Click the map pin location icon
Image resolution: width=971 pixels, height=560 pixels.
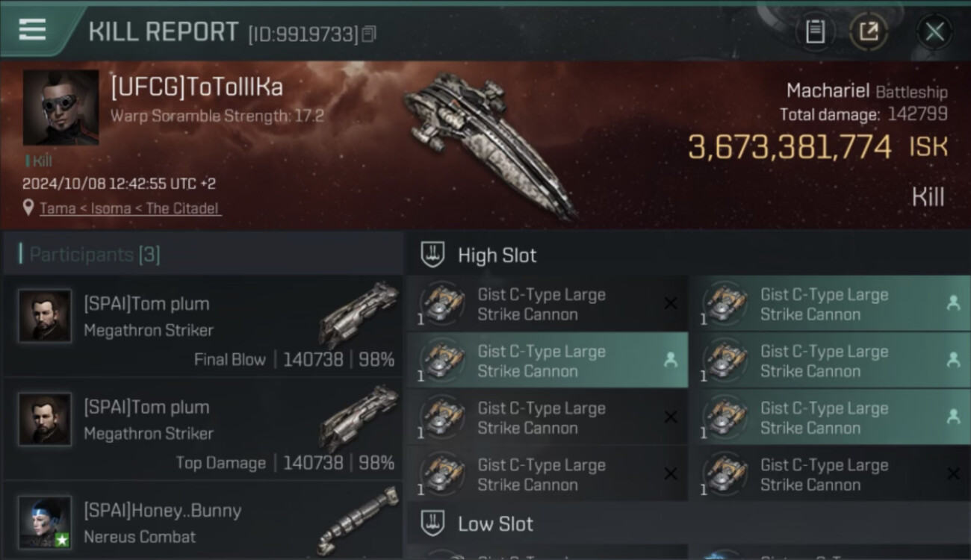[28, 208]
